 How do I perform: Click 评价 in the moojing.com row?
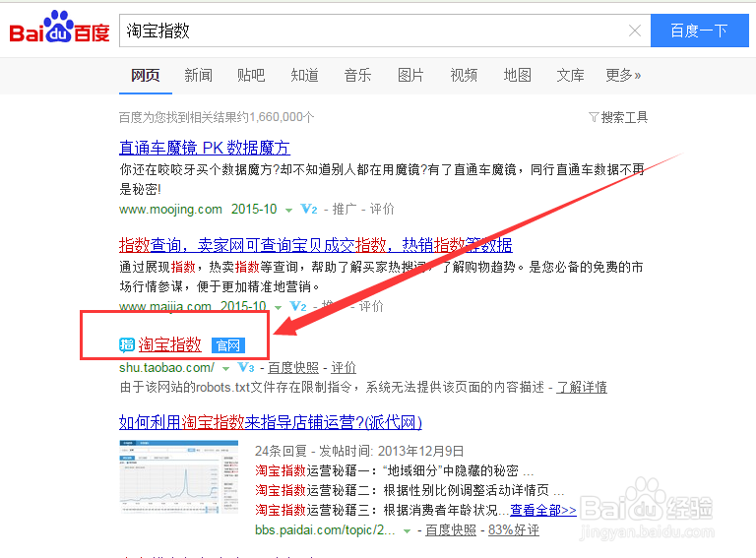point(382,210)
